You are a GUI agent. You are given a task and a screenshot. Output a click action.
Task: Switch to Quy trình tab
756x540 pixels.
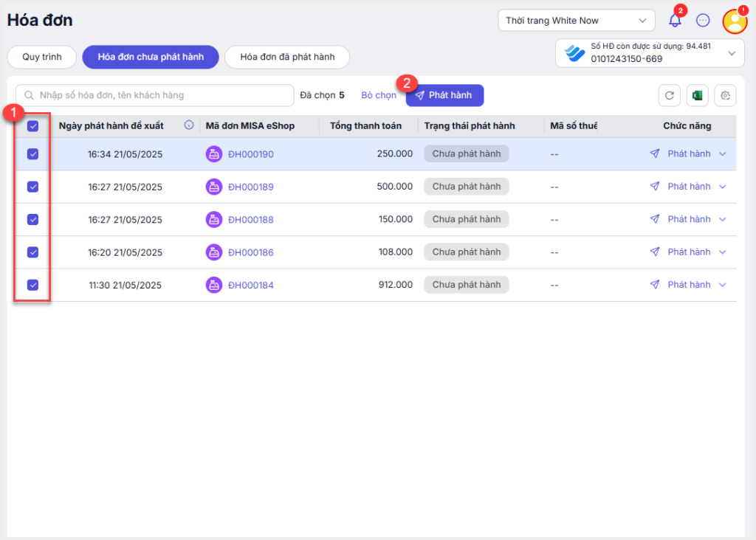click(41, 57)
